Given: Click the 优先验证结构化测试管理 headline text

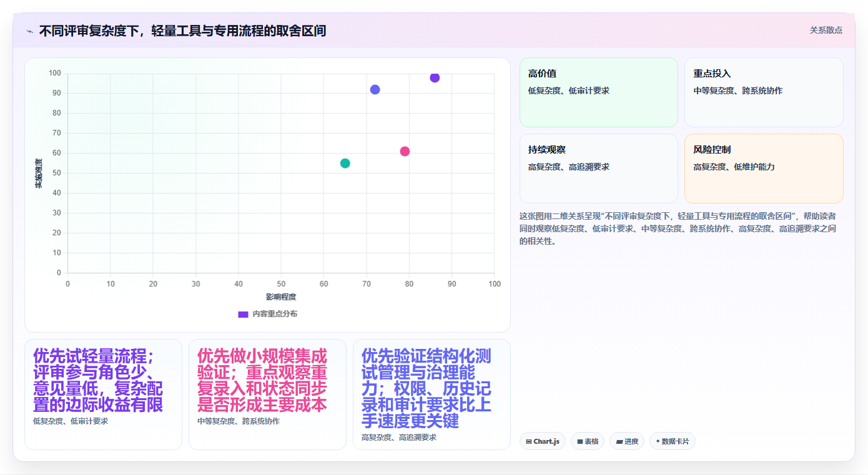Looking at the screenshot, I should pos(427,388).
